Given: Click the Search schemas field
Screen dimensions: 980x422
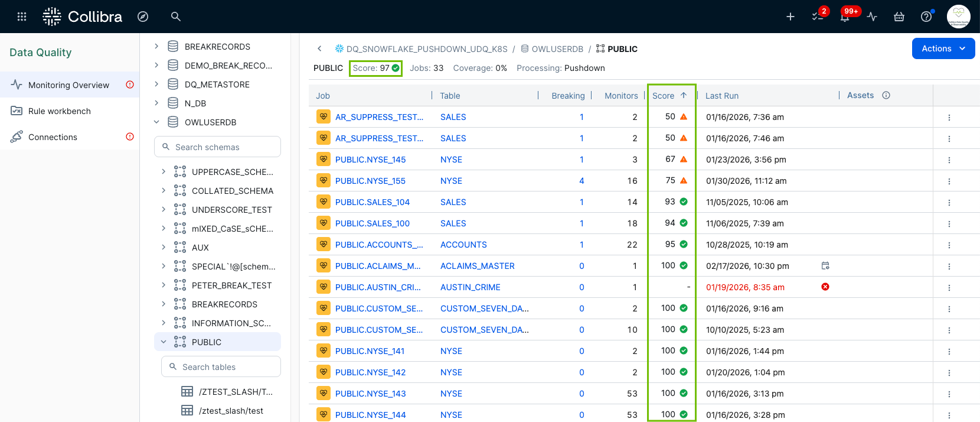Looking at the screenshot, I should [217, 147].
